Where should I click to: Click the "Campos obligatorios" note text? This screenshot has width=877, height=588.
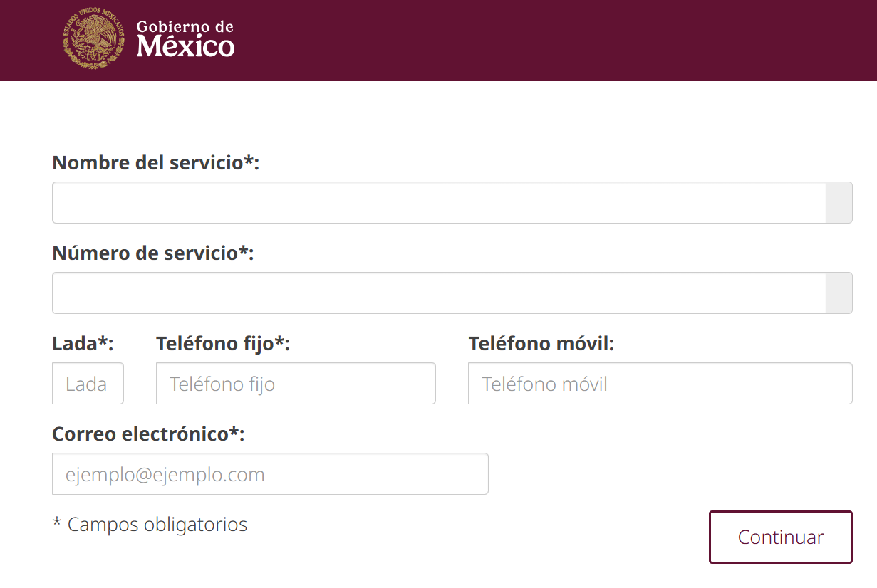157,525
